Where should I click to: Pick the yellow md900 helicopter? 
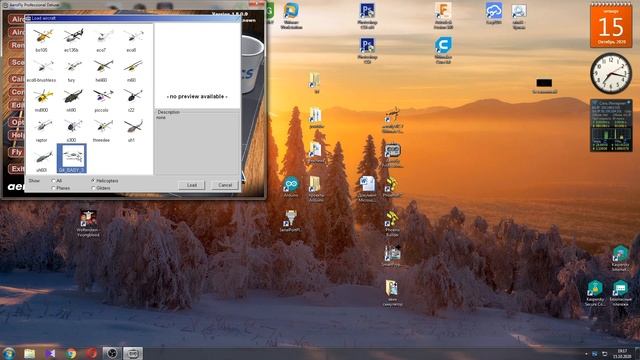tap(42, 100)
